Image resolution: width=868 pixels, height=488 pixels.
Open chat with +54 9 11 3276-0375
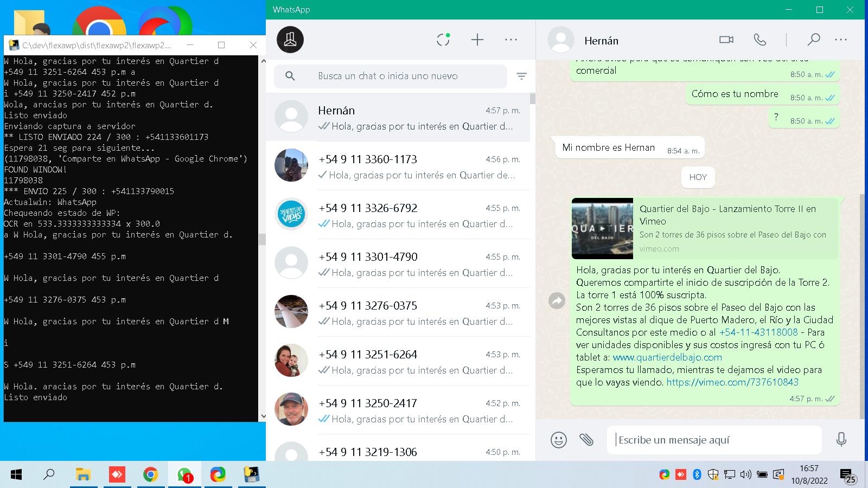click(x=398, y=312)
